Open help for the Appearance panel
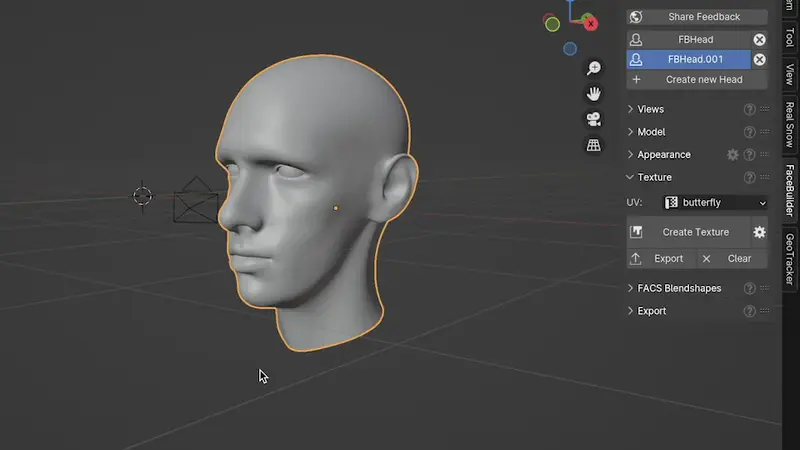 point(749,155)
